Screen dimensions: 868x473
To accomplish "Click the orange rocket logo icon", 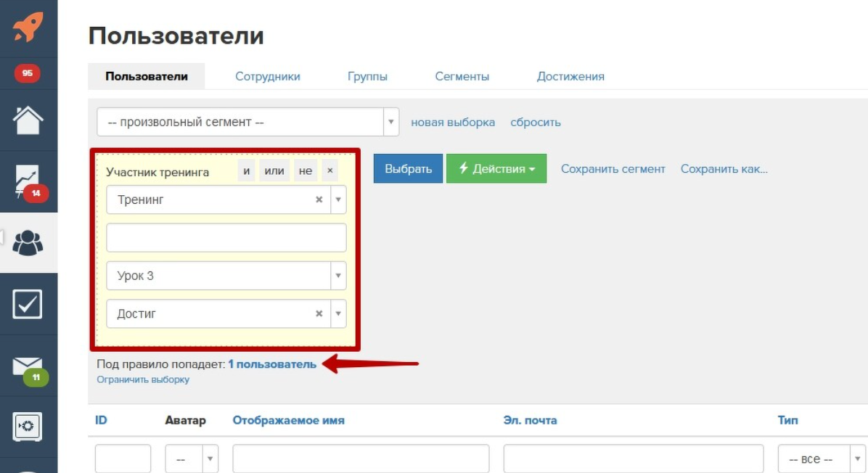I will (28, 27).
